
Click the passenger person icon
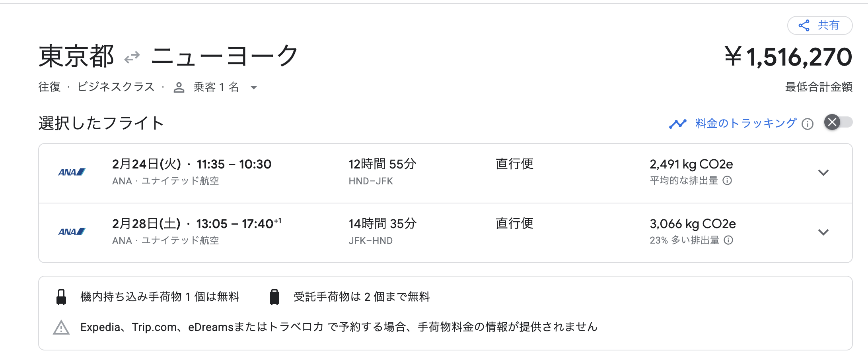coord(179,87)
